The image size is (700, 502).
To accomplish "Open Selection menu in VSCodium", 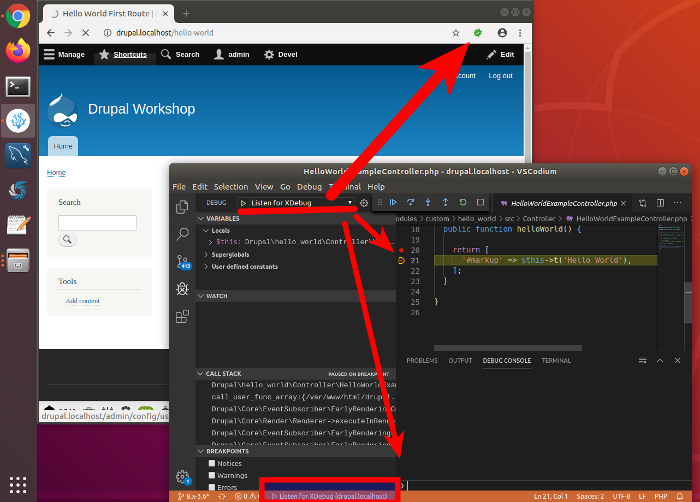I will point(231,187).
